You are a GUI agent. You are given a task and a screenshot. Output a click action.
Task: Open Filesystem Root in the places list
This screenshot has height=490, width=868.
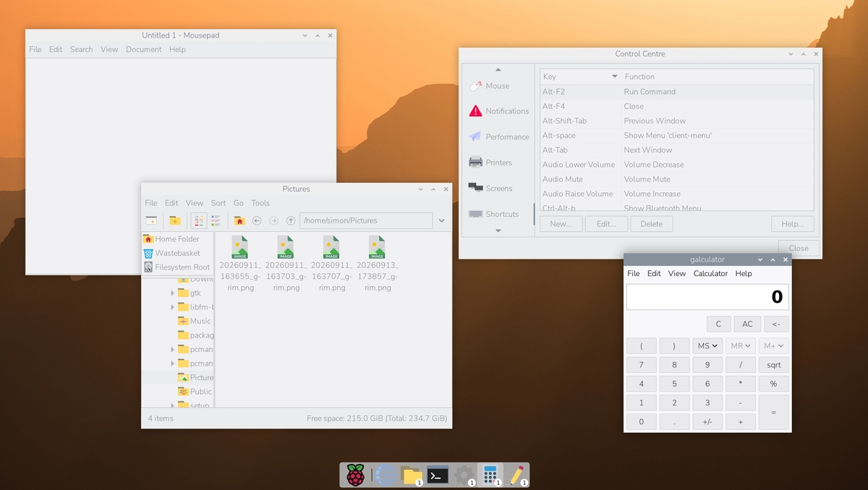[x=177, y=267]
